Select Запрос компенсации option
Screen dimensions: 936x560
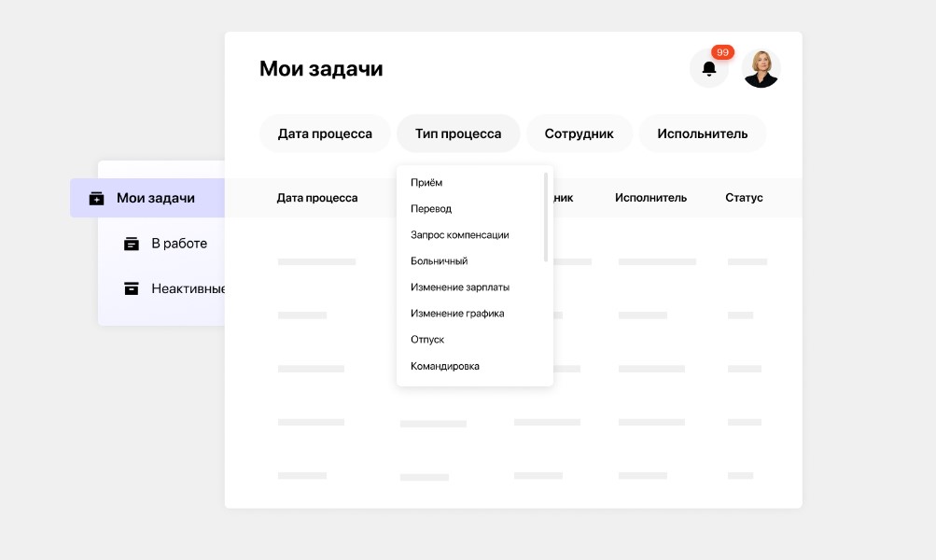click(460, 235)
